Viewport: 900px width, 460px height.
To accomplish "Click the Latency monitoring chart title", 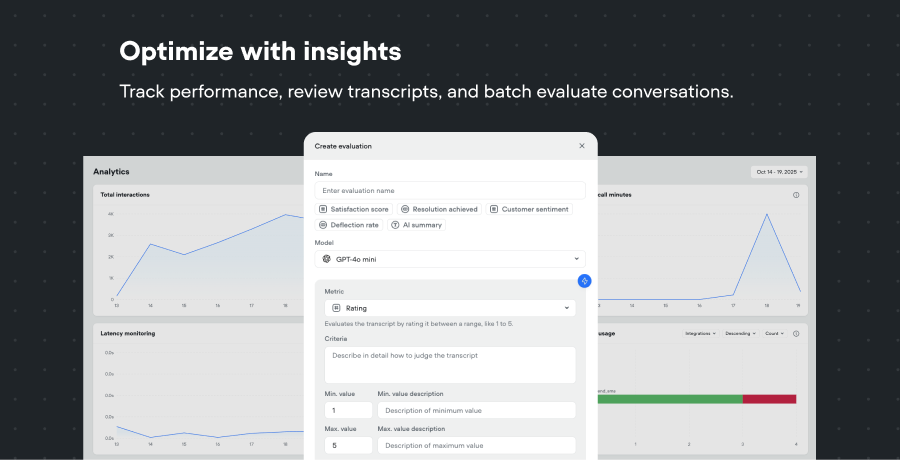I will pos(127,333).
